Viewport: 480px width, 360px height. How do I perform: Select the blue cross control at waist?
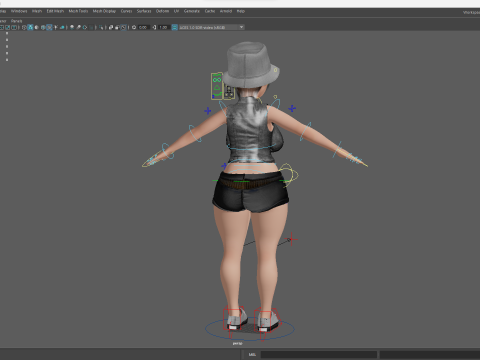tap(224, 165)
